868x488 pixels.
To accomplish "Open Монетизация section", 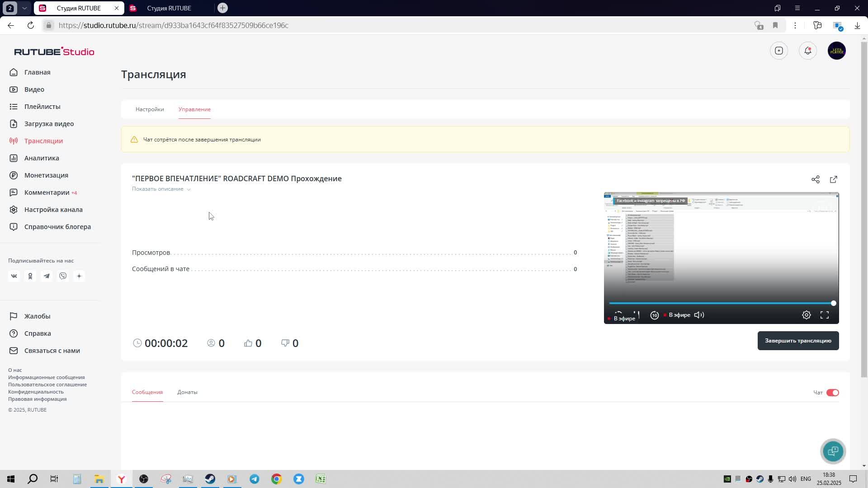I will pos(46,175).
